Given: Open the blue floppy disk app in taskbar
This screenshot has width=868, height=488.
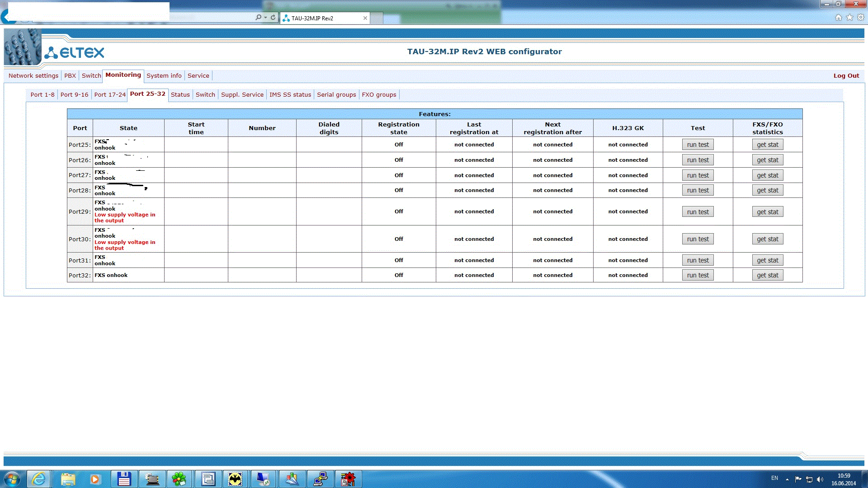Looking at the screenshot, I should click(124, 479).
